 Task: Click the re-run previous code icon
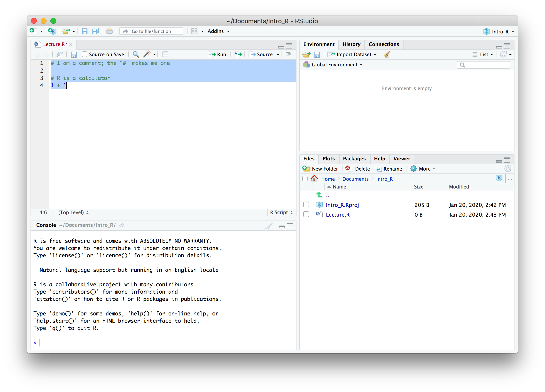click(238, 55)
